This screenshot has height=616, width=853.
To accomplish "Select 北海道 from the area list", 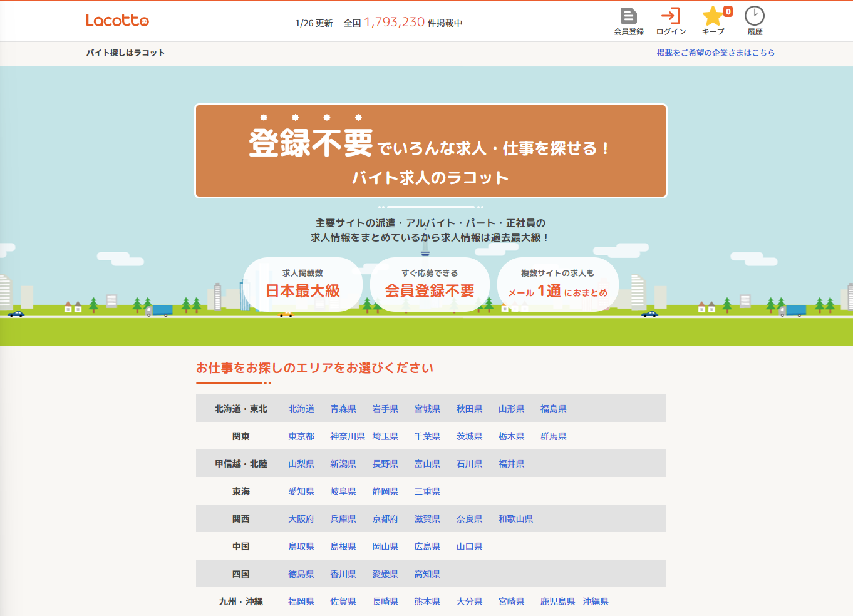I will coord(301,408).
